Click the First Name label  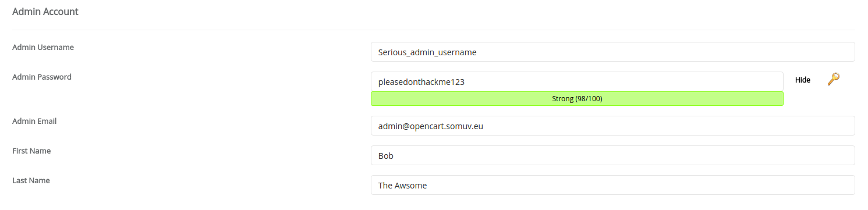coord(31,151)
